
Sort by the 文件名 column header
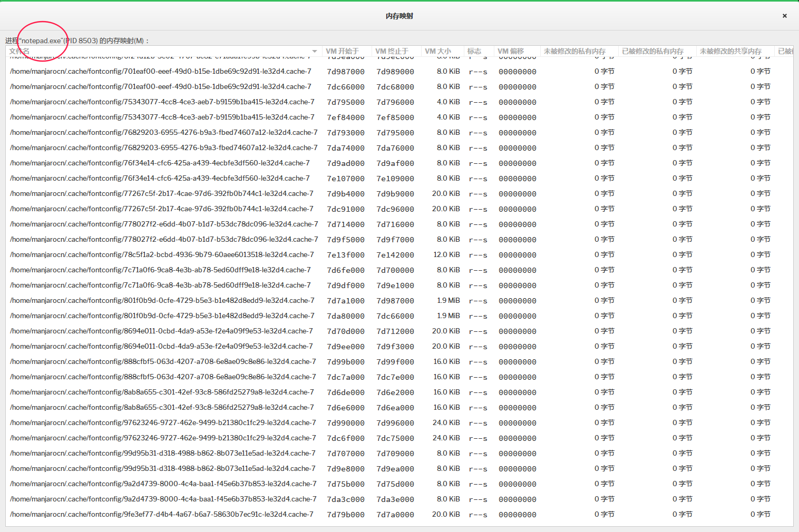(20, 51)
